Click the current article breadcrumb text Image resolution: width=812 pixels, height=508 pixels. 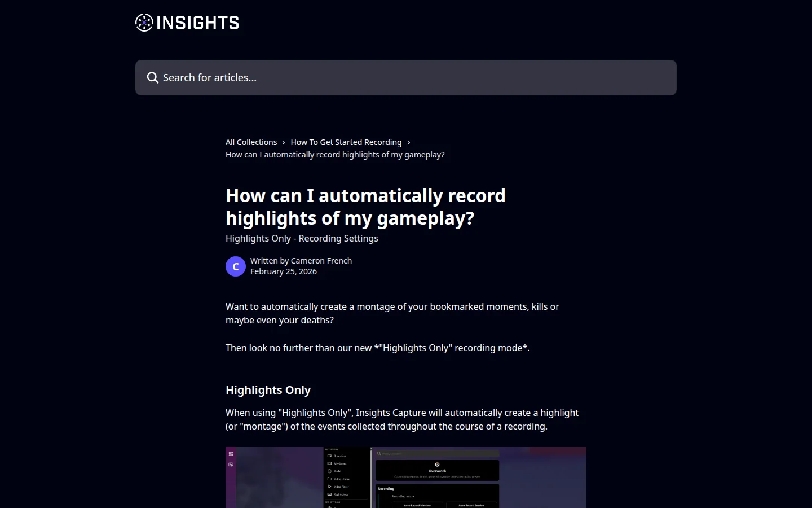coord(335,155)
